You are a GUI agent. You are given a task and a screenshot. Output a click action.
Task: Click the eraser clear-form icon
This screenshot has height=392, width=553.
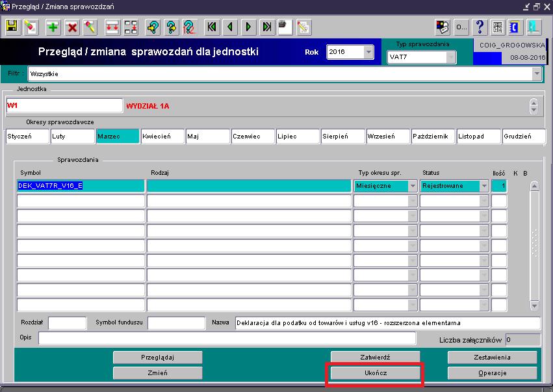tap(31, 27)
